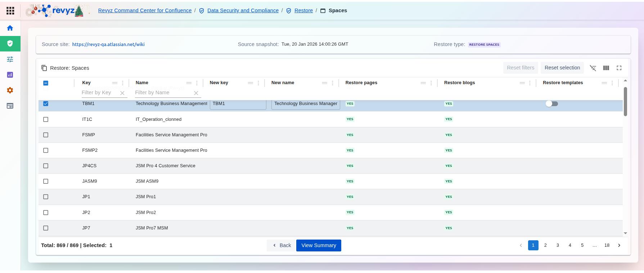This screenshot has width=644, height=273.
Task: Open the app switcher grid icon
Action: point(10,11)
